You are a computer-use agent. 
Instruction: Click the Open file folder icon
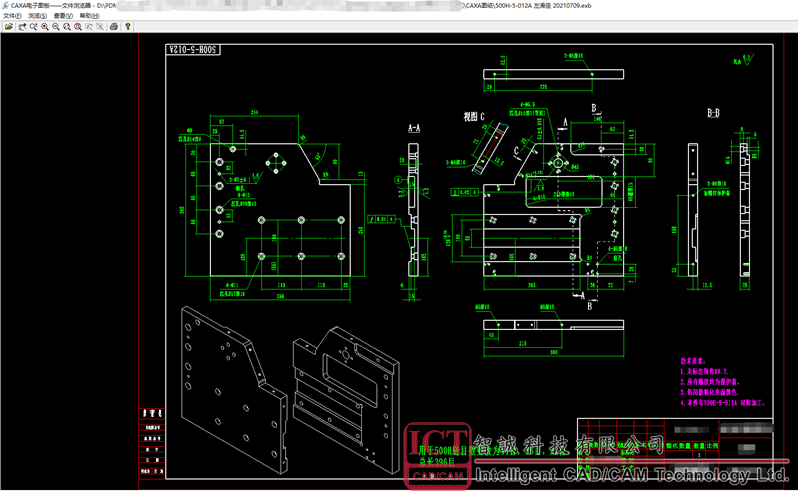[8, 26]
